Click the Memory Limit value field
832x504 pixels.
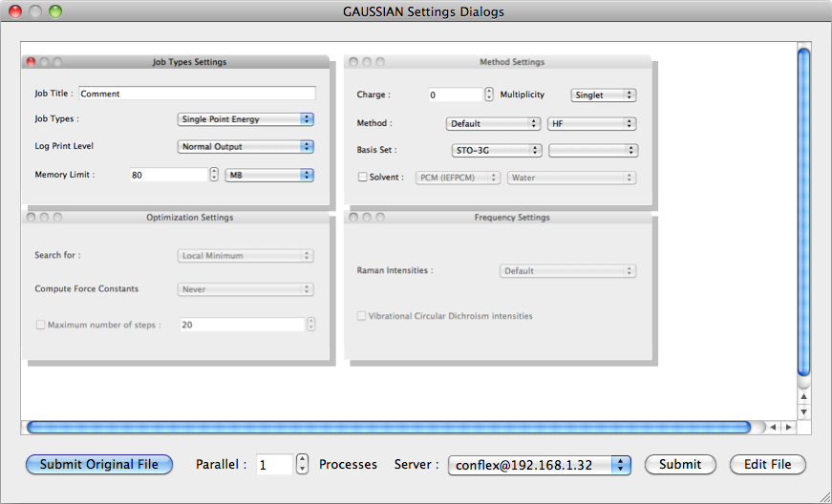point(169,175)
